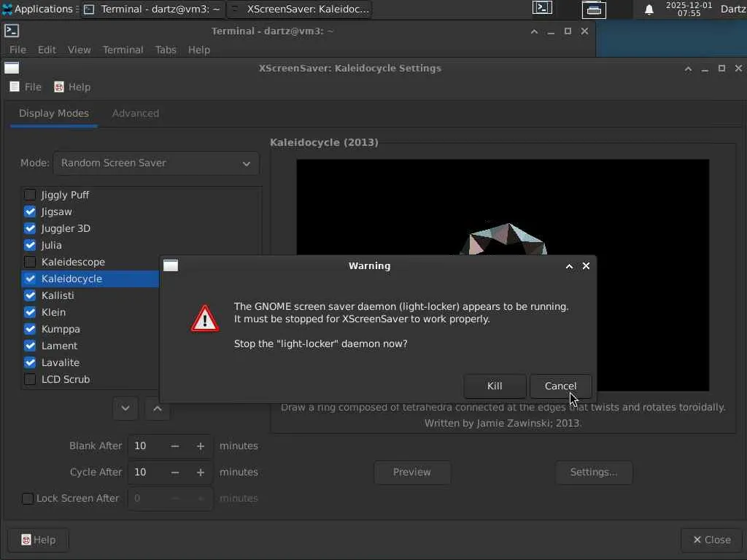This screenshot has width=747, height=560.
Task: Maximize the XScreenSaver settings window
Action: (x=721, y=69)
